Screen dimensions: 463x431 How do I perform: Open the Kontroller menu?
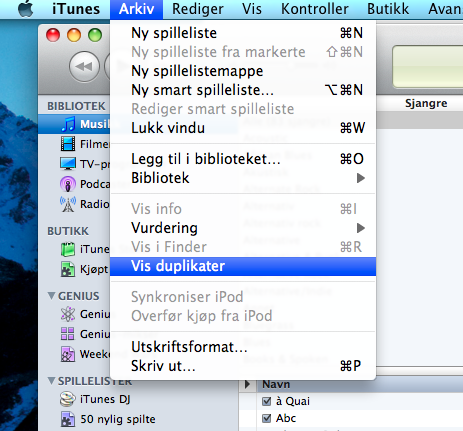coord(315,9)
